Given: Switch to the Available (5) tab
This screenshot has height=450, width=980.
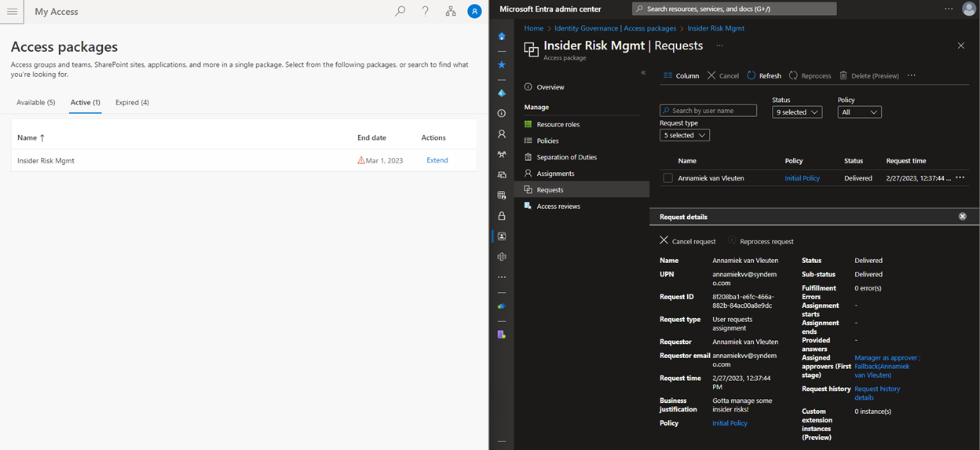Looking at the screenshot, I should pyautogui.click(x=36, y=102).
